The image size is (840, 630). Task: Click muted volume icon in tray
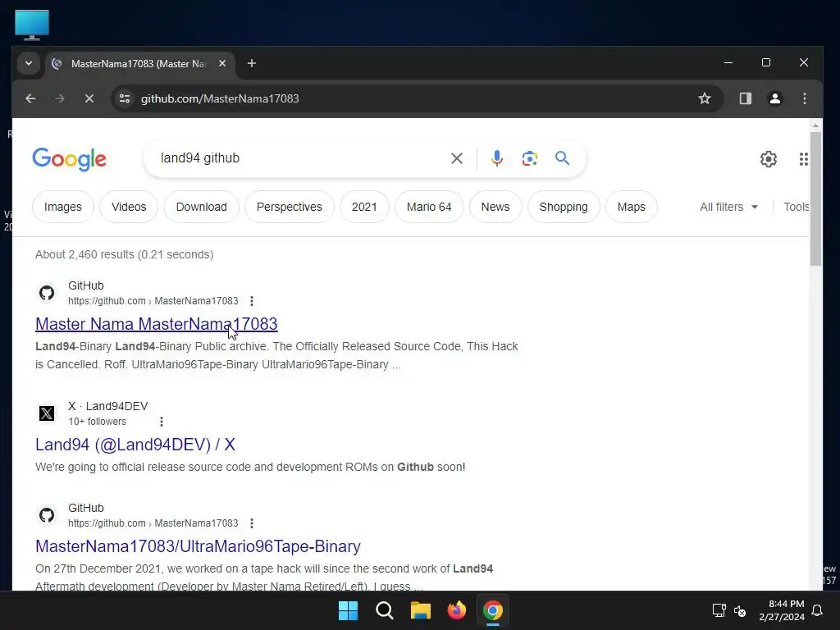coord(740,610)
